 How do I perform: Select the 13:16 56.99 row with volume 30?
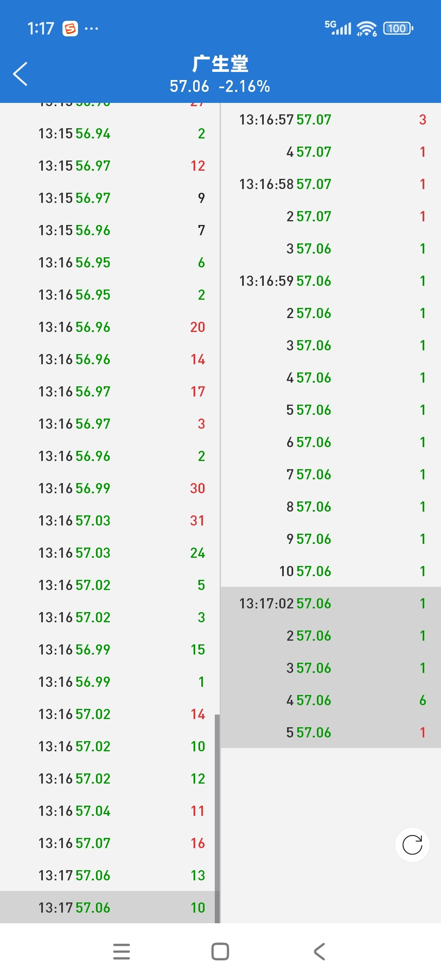(x=110, y=488)
